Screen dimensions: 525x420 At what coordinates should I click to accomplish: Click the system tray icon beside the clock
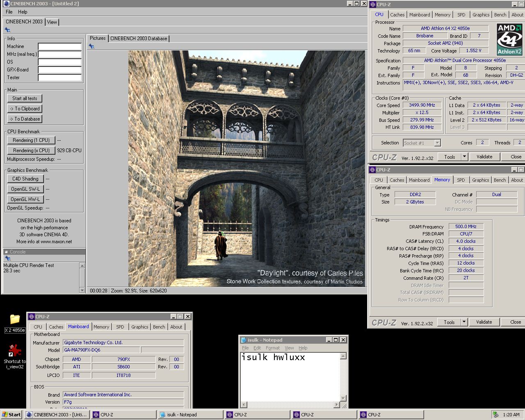(x=496, y=415)
